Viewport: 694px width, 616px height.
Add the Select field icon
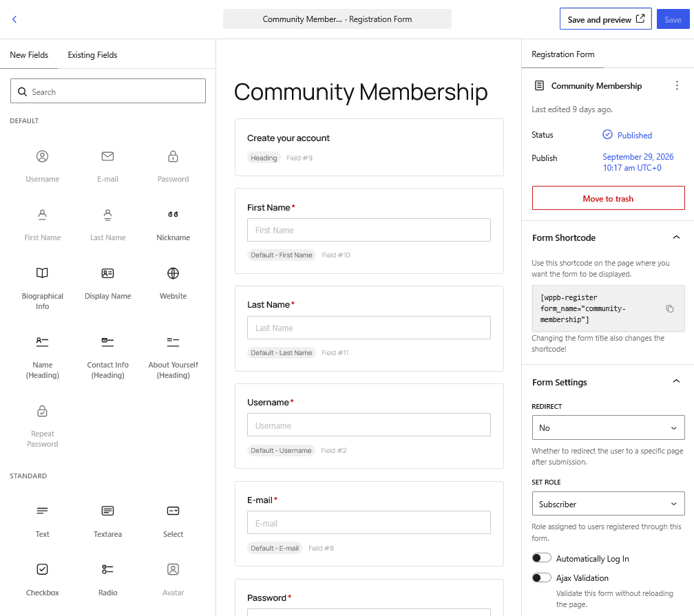coord(173,511)
